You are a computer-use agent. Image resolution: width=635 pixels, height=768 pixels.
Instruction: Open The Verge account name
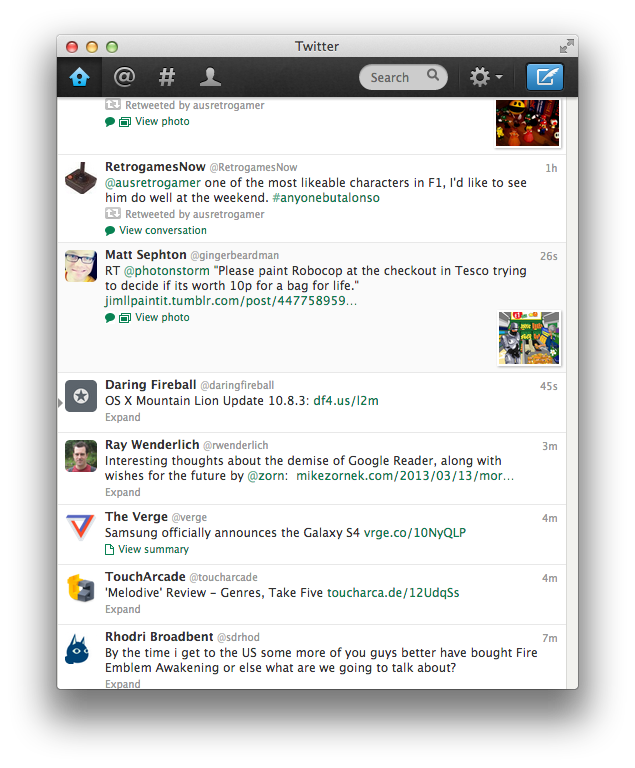click(136, 517)
